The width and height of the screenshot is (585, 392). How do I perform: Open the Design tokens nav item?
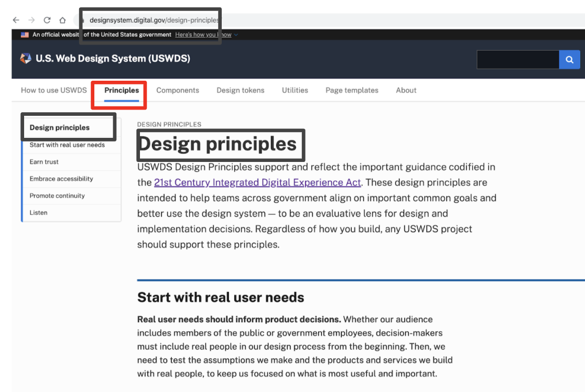pyautogui.click(x=240, y=90)
